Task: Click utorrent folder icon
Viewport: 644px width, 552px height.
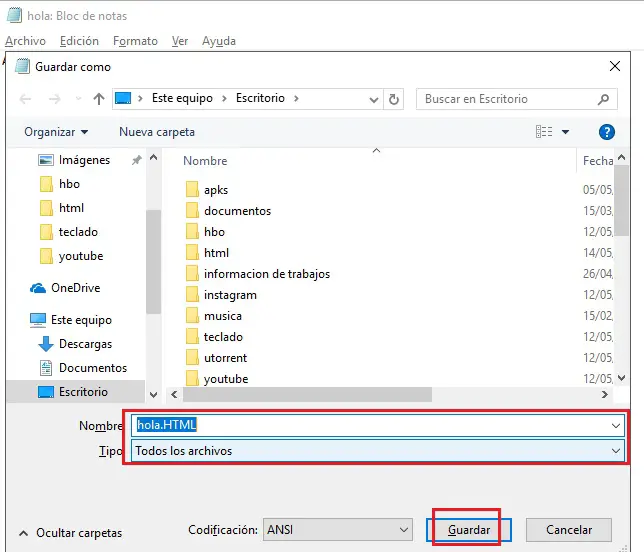Action: pos(192,358)
